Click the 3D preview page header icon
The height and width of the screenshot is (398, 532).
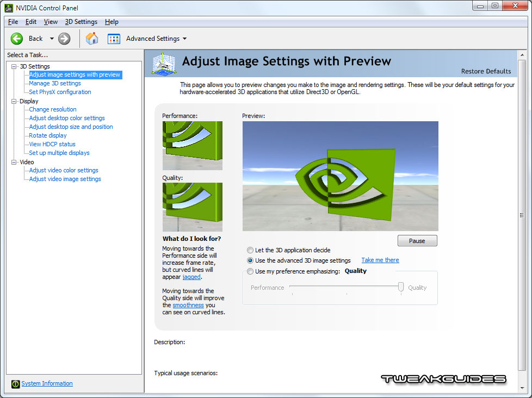point(164,64)
